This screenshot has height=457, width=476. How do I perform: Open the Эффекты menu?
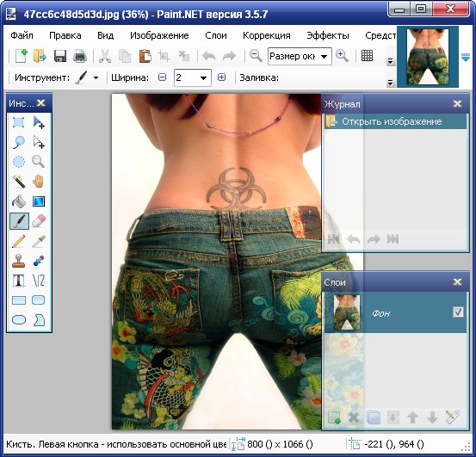click(328, 35)
